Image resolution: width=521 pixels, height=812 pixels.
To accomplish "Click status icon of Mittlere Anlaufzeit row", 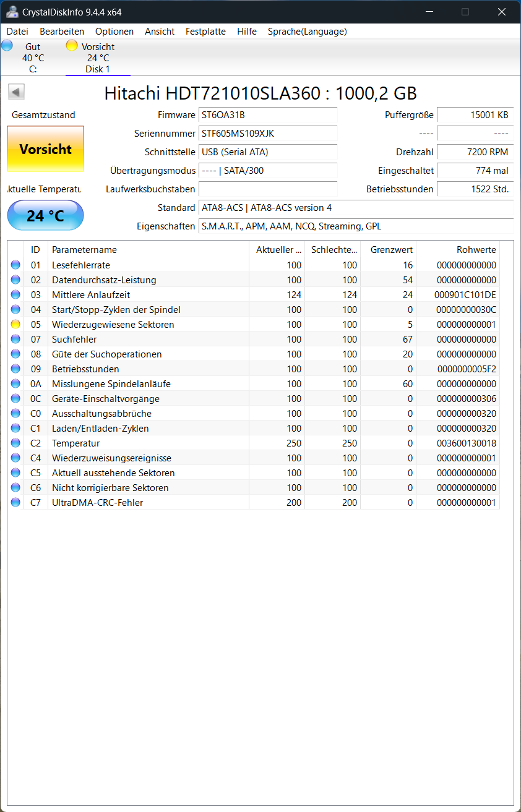I will 15,295.
